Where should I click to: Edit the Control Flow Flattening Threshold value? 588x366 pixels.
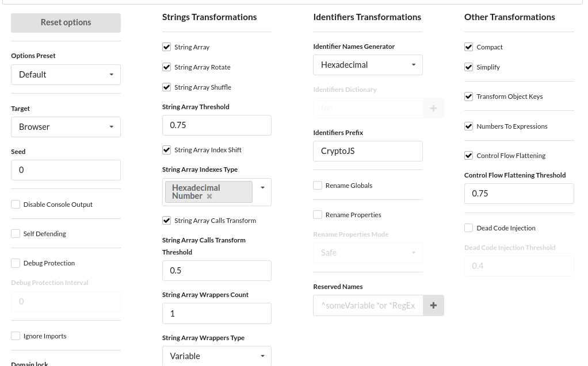[518, 194]
